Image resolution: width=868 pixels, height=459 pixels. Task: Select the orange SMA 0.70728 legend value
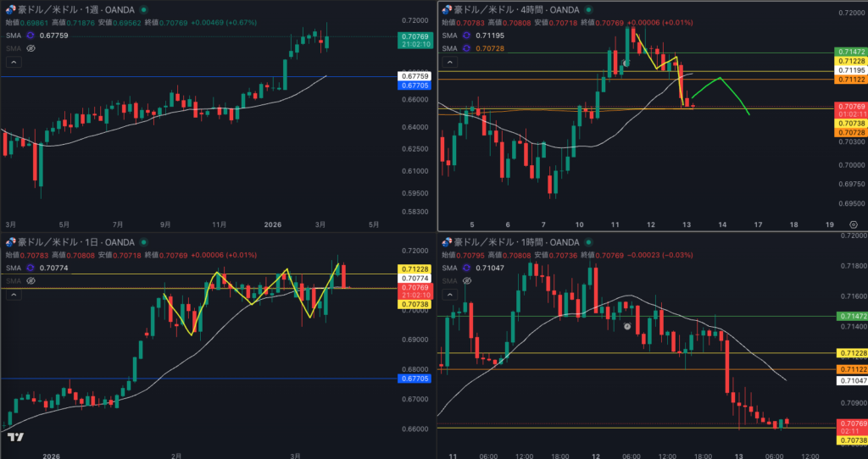click(x=490, y=48)
